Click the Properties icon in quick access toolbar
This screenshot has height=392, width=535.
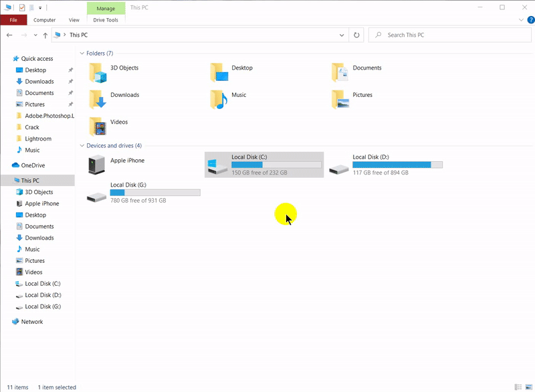click(x=22, y=7)
